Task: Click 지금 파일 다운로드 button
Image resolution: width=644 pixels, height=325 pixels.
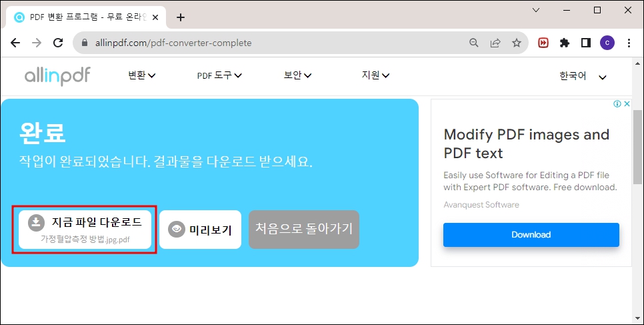Action: tap(85, 230)
